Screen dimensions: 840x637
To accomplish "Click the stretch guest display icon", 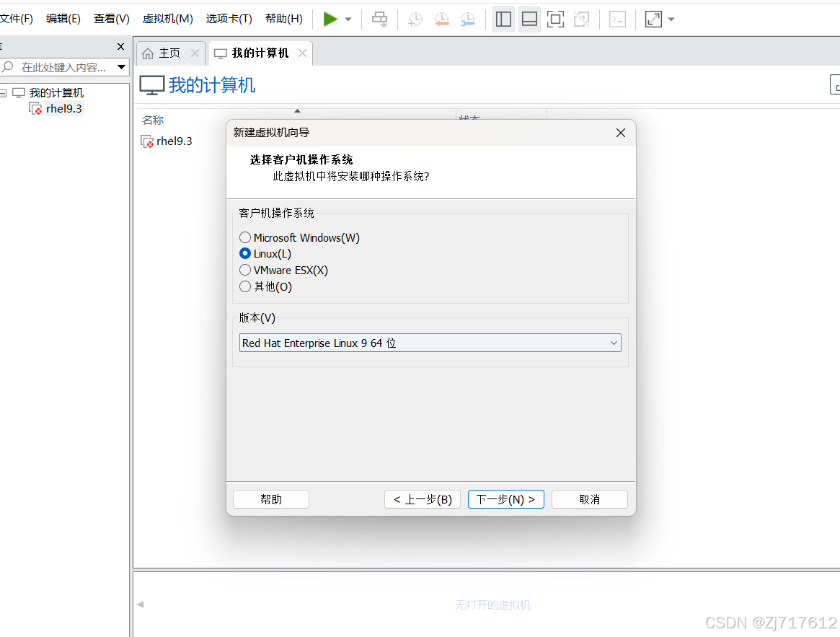I will tap(653, 19).
